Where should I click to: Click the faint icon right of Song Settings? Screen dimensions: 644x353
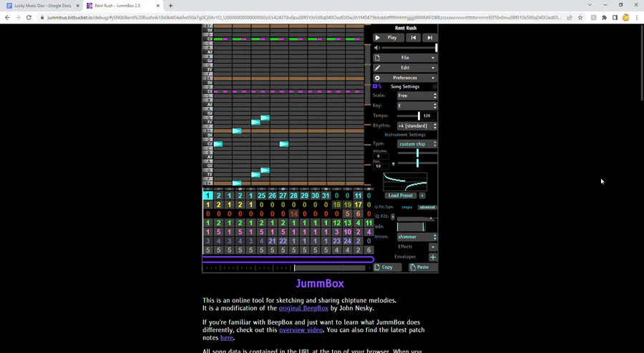tap(434, 87)
